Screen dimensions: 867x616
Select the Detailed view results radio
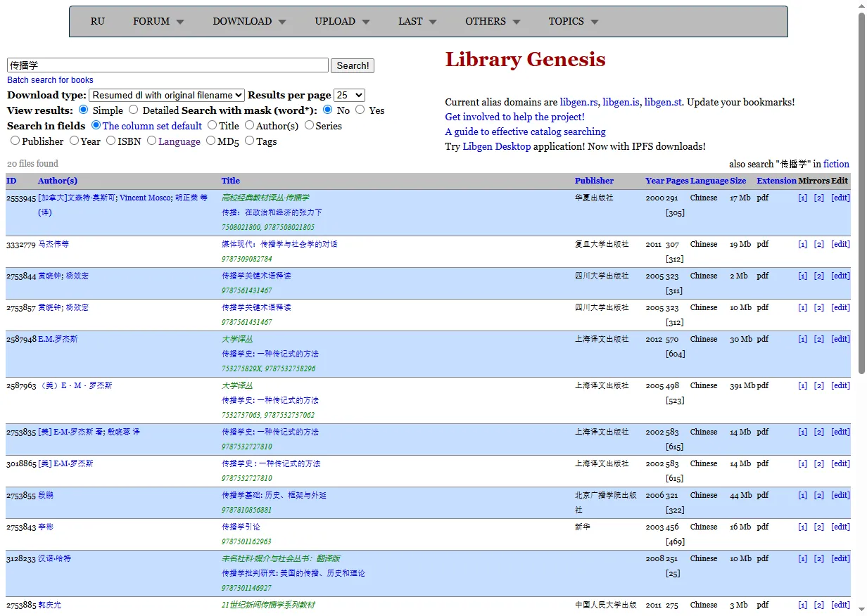133,110
